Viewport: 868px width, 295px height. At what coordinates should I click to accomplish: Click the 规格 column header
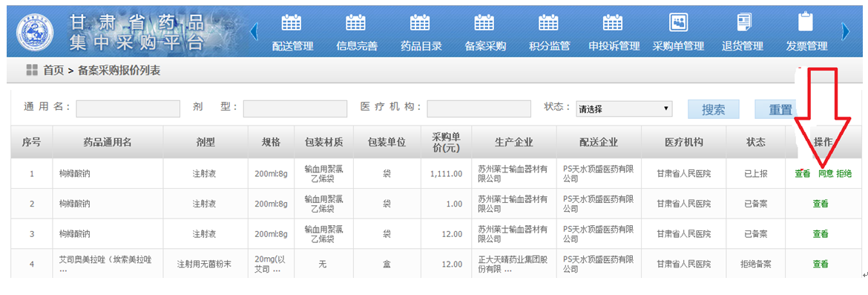pyautogui.click(x=271, y=142)
